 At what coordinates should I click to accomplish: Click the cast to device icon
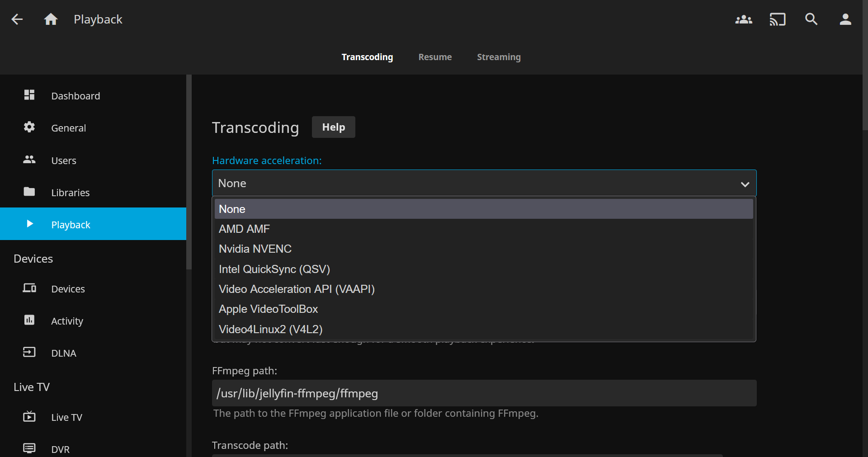pyautogui.click(x=778, y=19)
